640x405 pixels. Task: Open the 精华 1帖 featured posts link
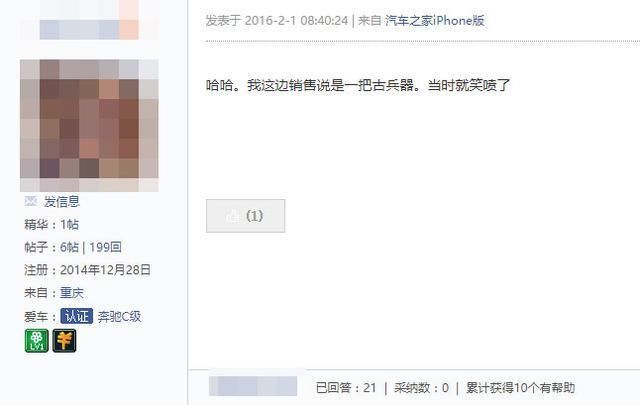[70, 224]
